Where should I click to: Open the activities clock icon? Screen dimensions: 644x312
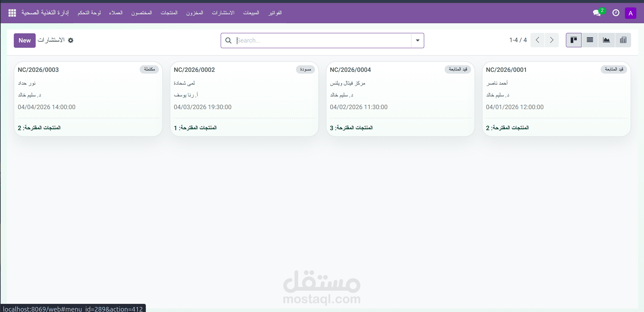click(x=616, y=13)
